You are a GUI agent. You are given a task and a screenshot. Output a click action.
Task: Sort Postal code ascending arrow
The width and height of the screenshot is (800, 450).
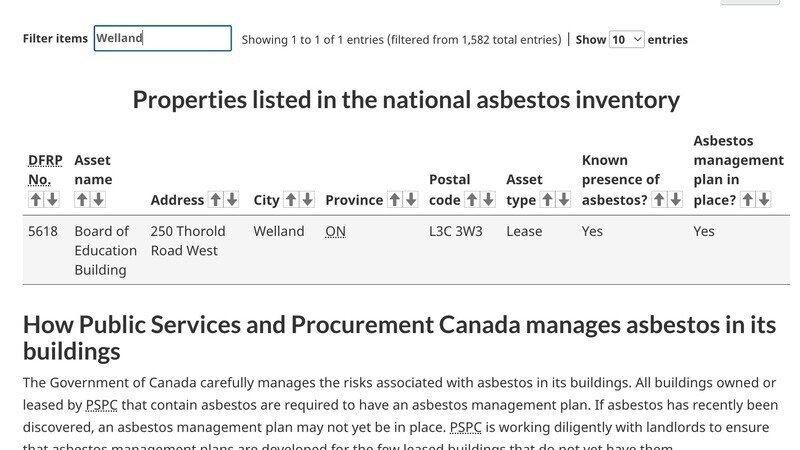click(x=472, y=199)
